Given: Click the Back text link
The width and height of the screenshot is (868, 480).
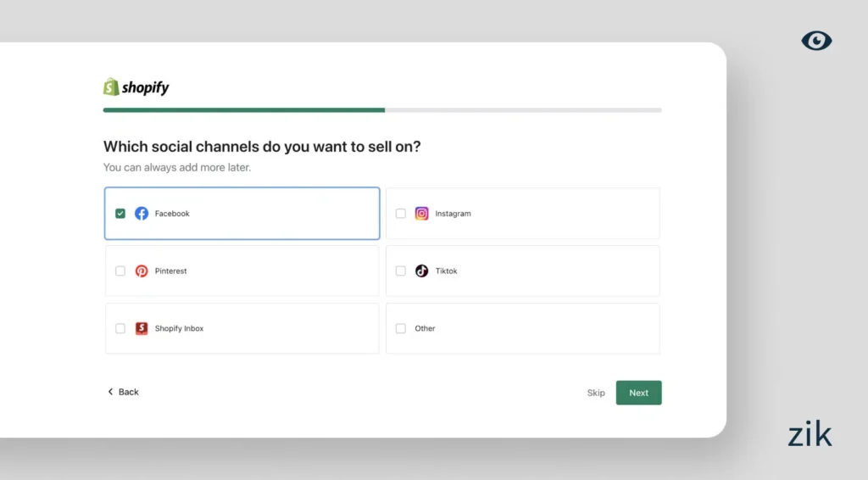Looking at the screenshot, I should (129, 392).
